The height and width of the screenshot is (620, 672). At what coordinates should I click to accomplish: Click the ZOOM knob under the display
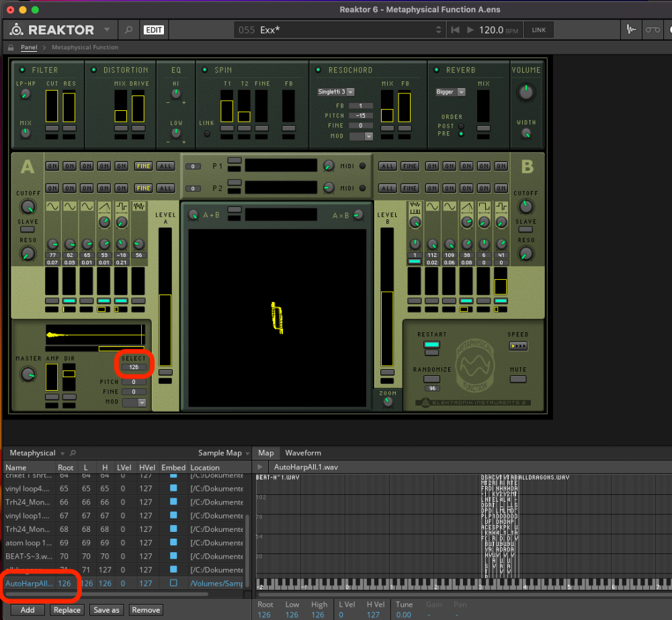click(388, 401)
